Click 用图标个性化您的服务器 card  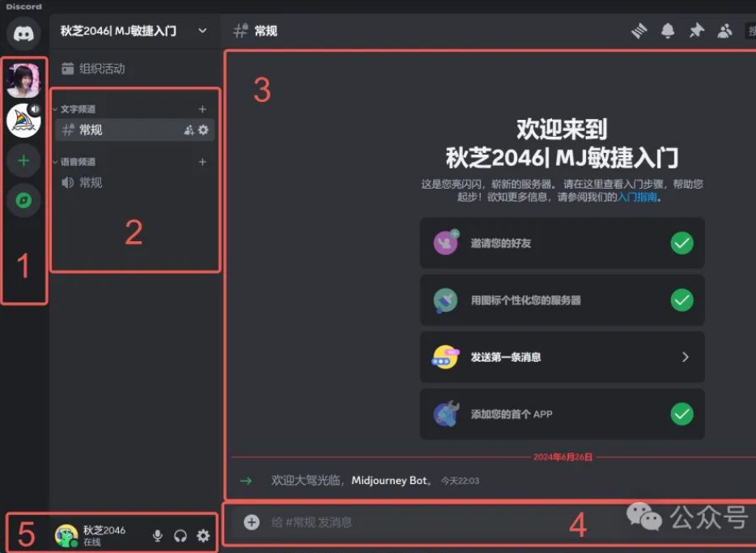(563, 300)
